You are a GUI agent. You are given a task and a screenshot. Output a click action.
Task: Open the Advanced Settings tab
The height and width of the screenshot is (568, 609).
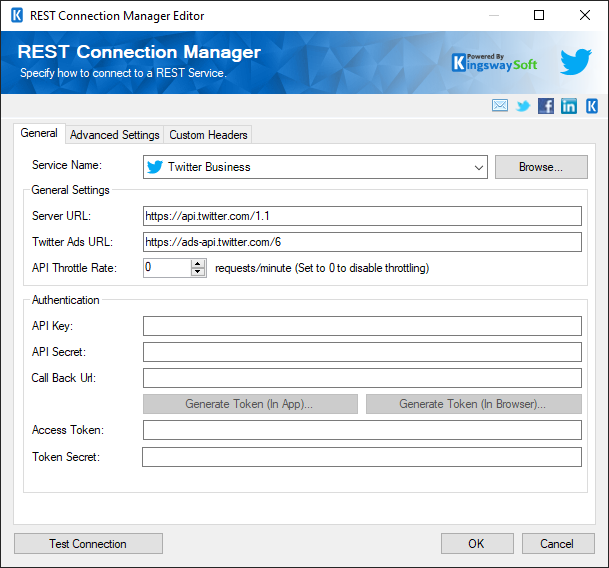(x=115, y=135)
